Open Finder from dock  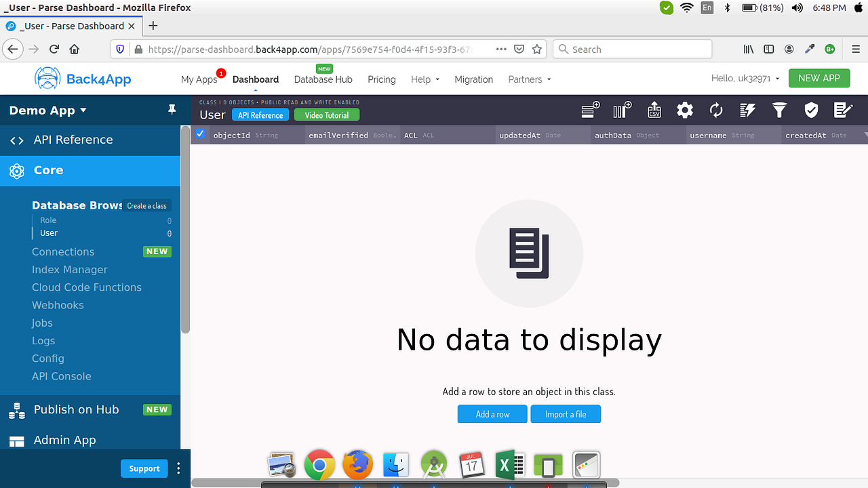click(x=396, y=465)
